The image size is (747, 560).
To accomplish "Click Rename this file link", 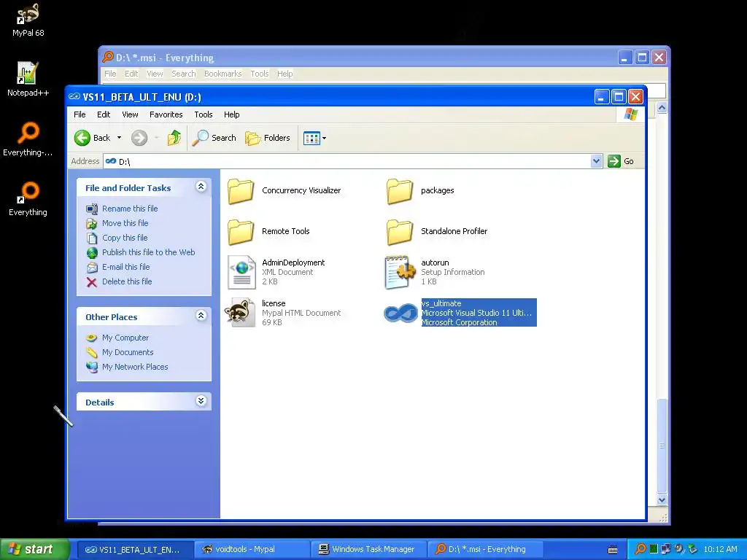I will click(130, 209).
